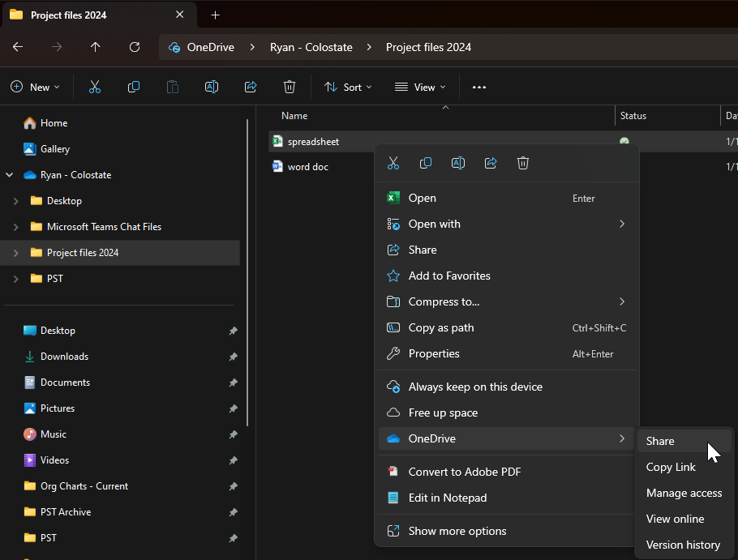The width and height of the screenshot is (738, 560).
Task: Choose Version history from the OneDrive submenu
Action: 683,545
